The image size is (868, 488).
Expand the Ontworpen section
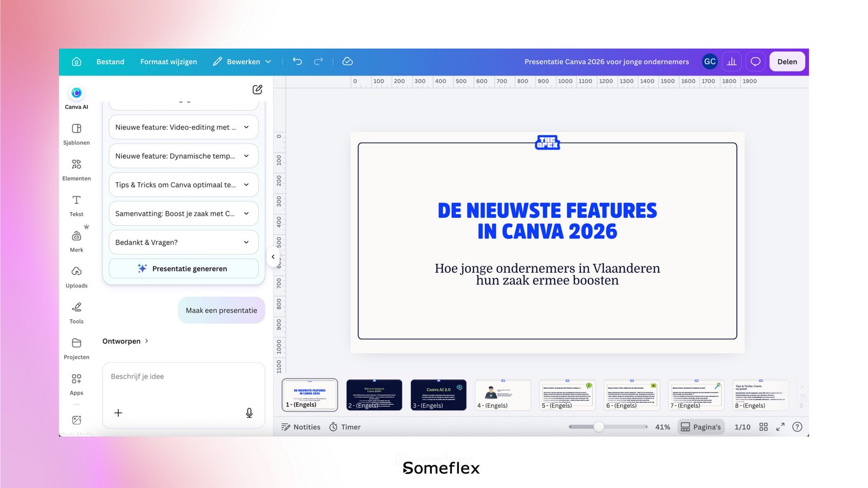pos(125,341)
